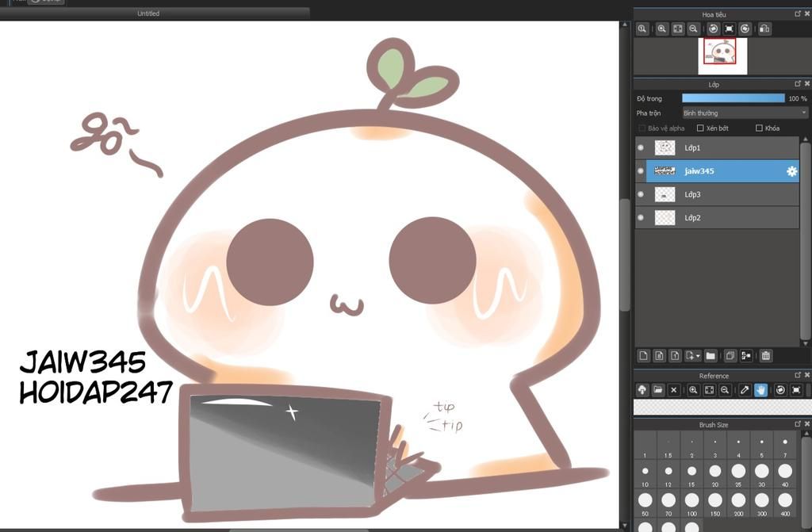Click the canvas vertical scrollbar
Screen dimensions: 812x532
click(x=625, y=255)
